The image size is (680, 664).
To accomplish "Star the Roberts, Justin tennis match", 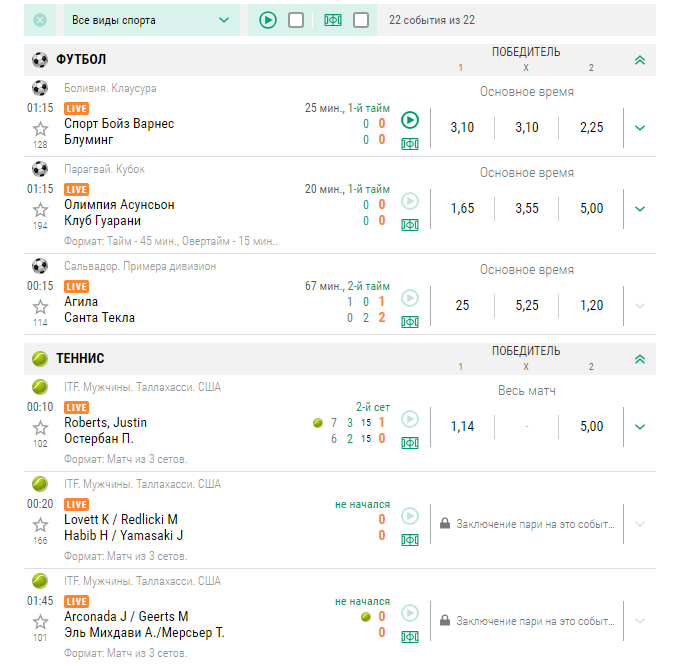I will coord(40,428).
